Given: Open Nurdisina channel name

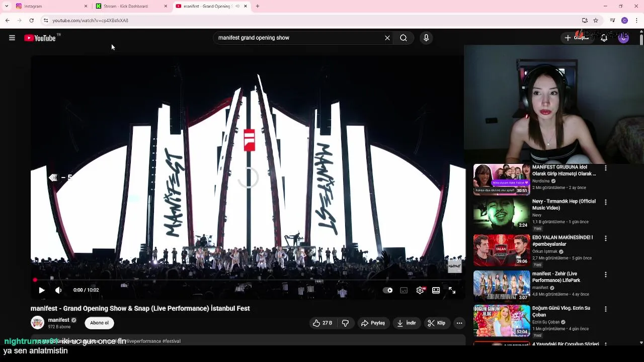Looking at the screenshot, I should tap(541, 181).
